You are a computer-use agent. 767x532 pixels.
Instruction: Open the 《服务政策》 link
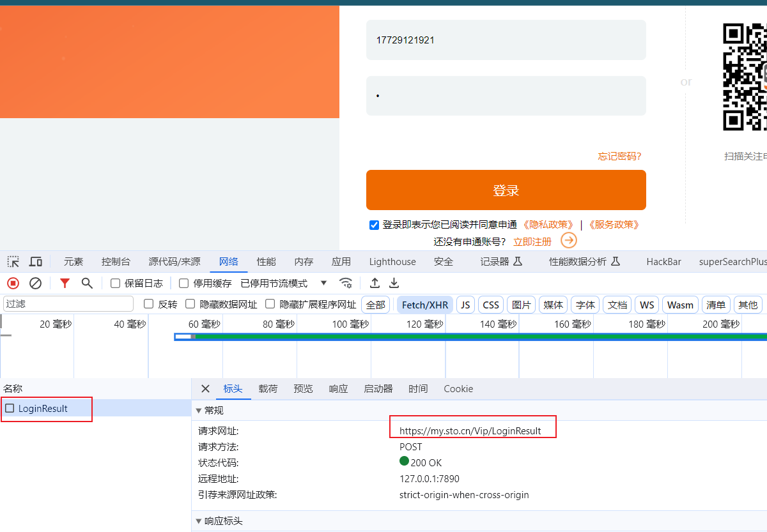[614, 225]
